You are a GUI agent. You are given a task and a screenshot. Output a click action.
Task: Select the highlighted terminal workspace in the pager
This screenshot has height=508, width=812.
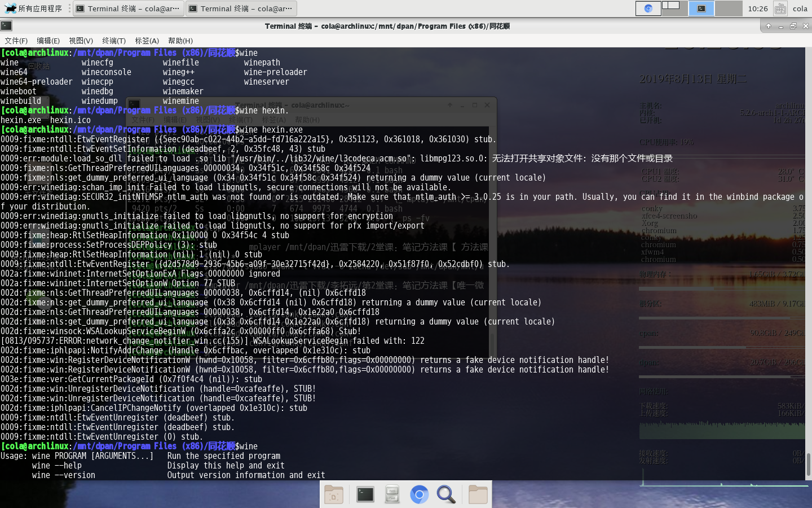701,8
